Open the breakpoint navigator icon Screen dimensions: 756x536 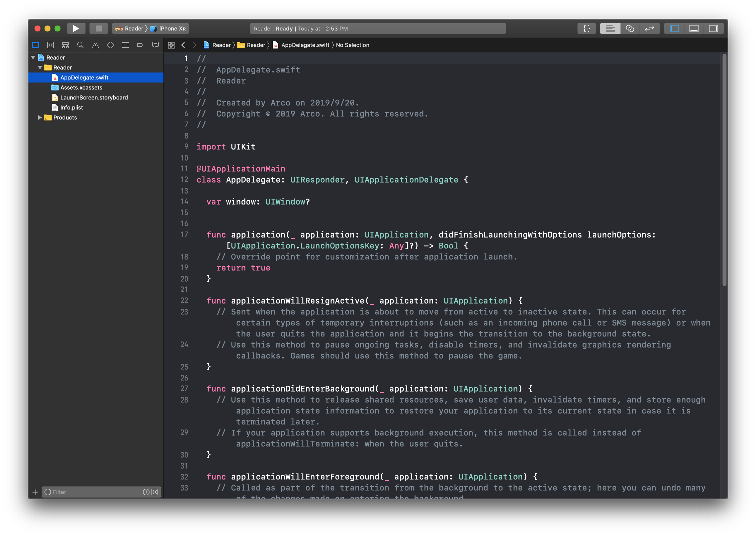[x=140, y=45]
